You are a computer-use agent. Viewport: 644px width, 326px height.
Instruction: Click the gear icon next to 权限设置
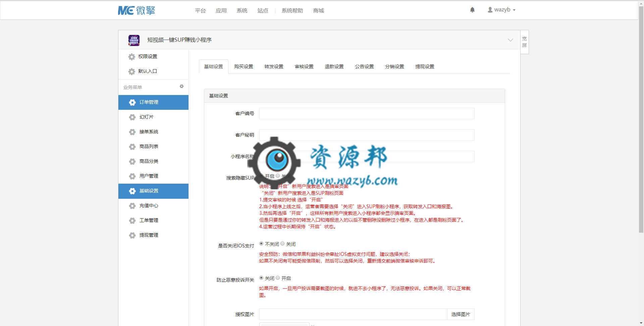tap(132, 57)
